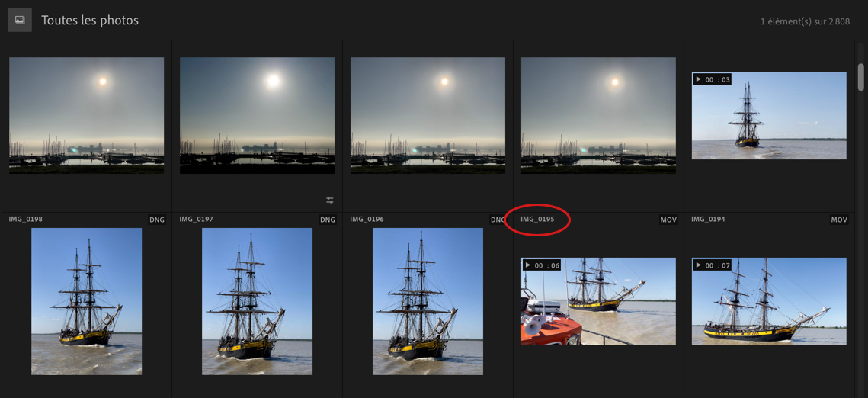Click the 1 élément(s) sur 2 808 counter

point(805,21)
